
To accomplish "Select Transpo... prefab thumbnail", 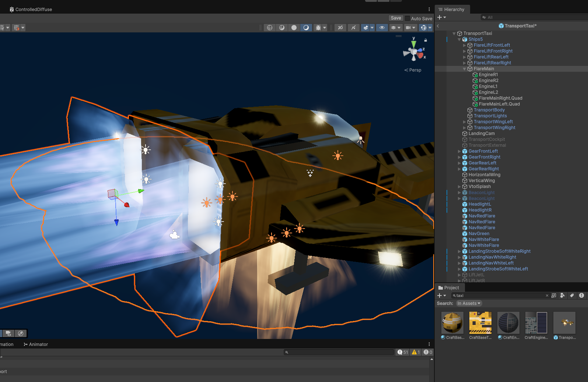I will pyautogui.click(x=564, y=323).
